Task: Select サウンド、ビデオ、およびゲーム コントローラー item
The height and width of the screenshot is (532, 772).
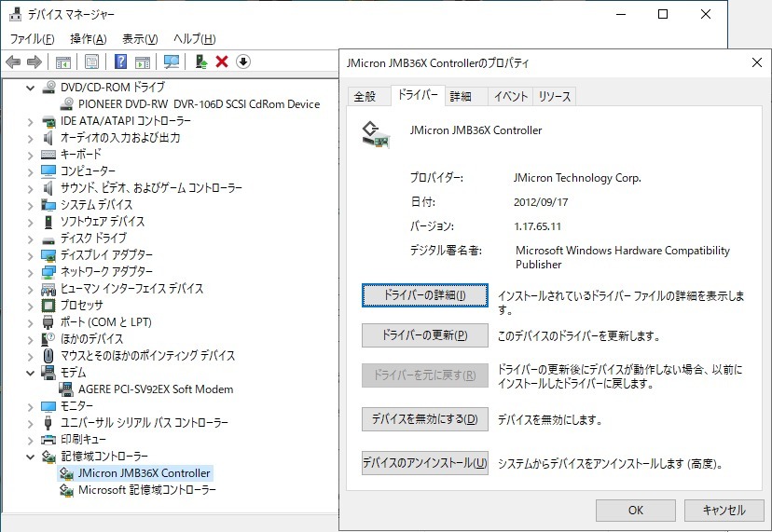Action: 151,188
